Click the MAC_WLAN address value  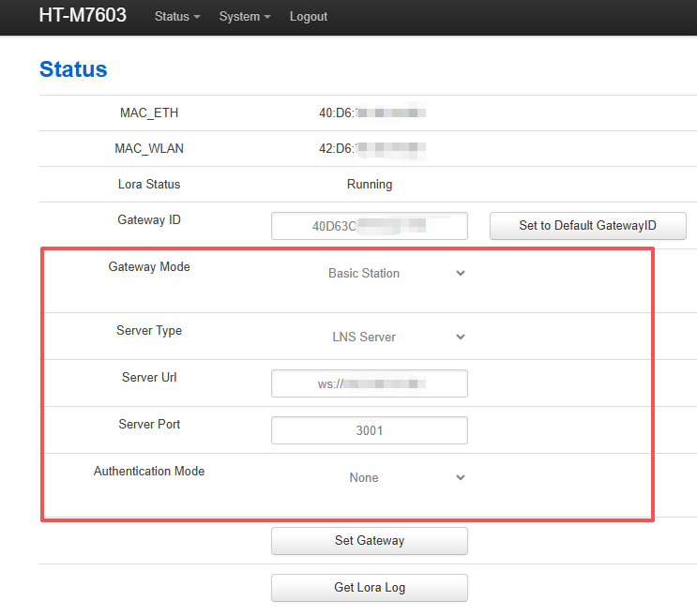pos(372,149)
